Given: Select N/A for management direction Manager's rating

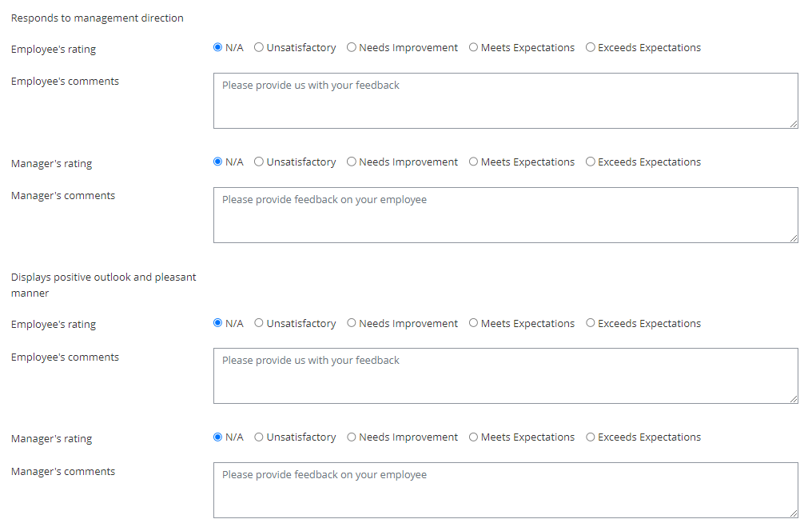Looking at the screenshot, I should click(x=218, y=162).
